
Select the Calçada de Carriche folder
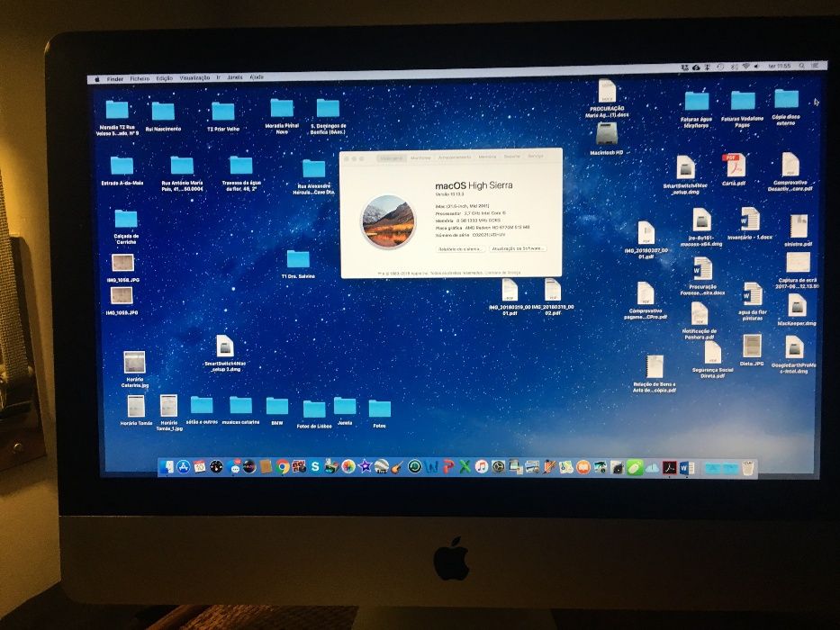126,226
